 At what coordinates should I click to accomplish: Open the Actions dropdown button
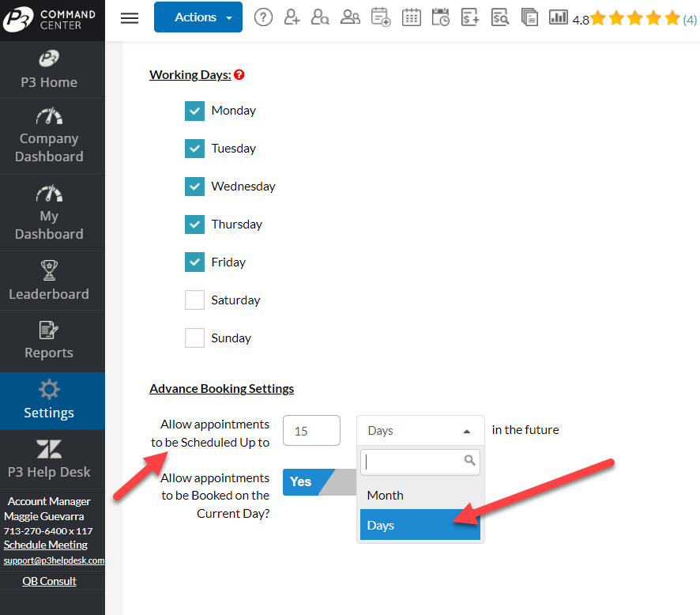click(x=198, y=17)
